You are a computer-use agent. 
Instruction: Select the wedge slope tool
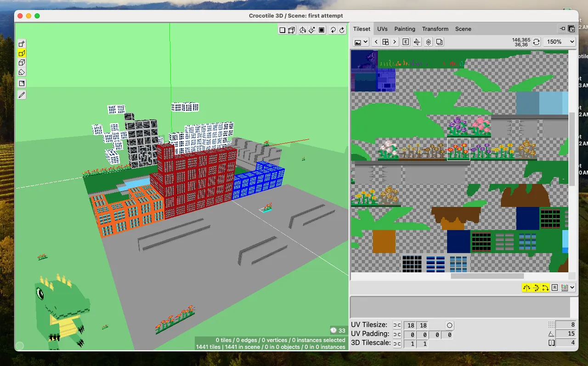pos(22,72)
